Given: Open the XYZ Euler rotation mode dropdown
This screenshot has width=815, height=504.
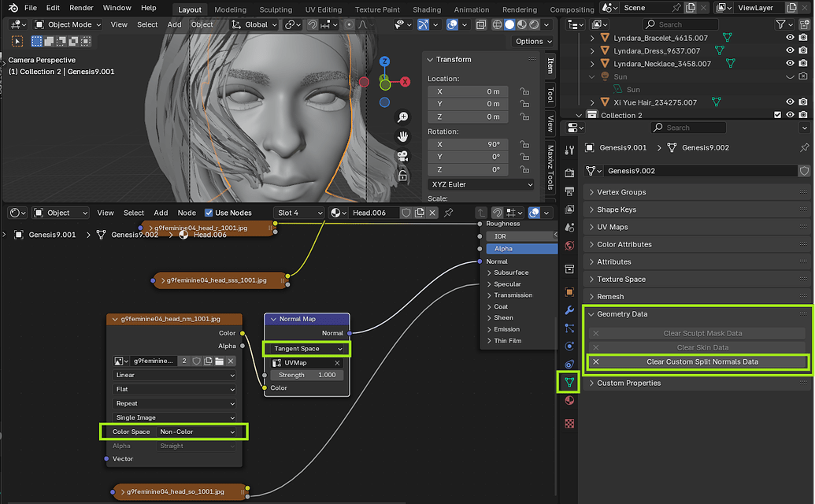Looking at the screenshot, I should coord(481,184).
